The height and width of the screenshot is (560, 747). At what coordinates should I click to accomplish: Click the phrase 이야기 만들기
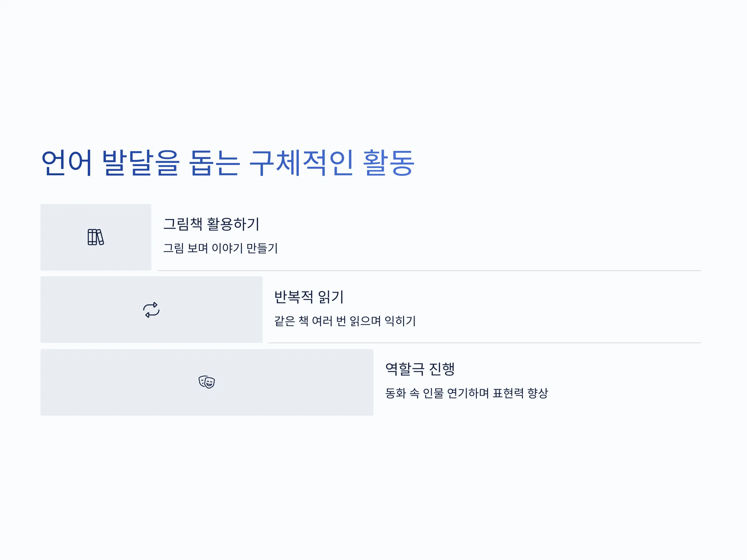tap(245, 248)
